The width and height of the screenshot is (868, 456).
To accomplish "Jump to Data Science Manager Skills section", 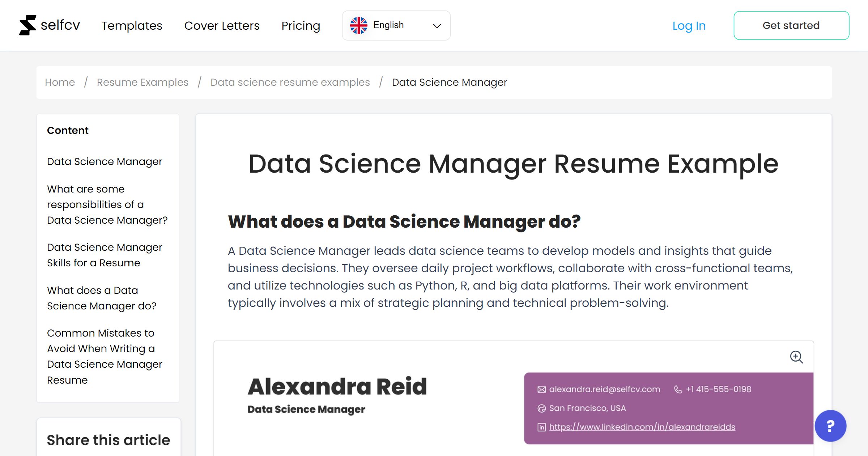I will pos(105,255).
